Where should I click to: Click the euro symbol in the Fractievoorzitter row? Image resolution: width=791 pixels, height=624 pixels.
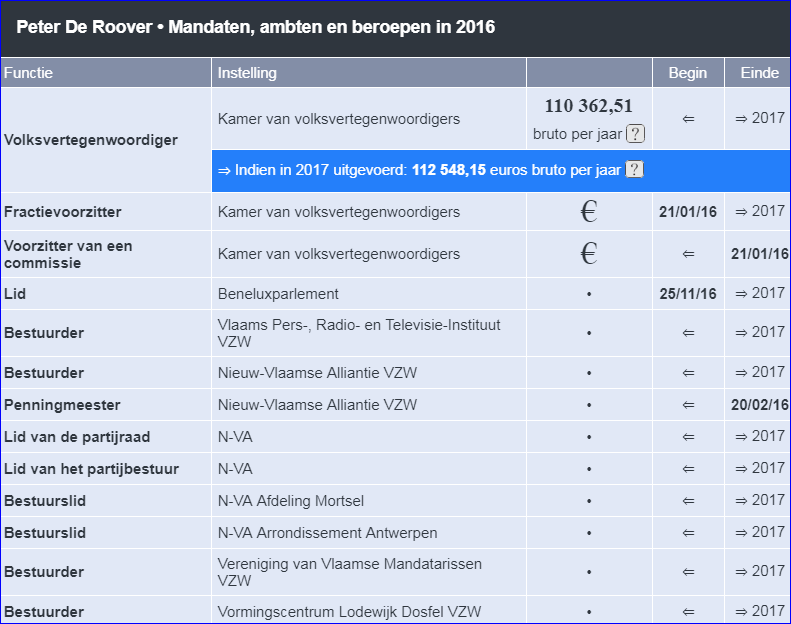tap(589, 212)
